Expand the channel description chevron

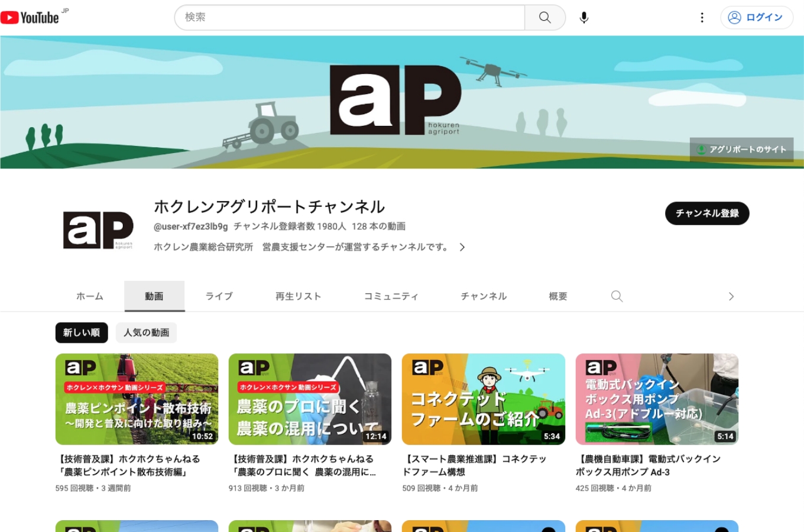[x=462, y=248]
